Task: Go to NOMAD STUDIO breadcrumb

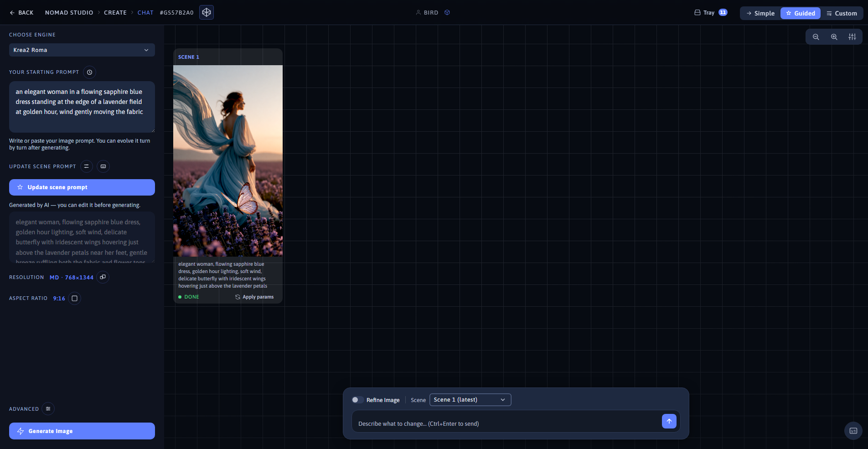Action: click(69, 13)
